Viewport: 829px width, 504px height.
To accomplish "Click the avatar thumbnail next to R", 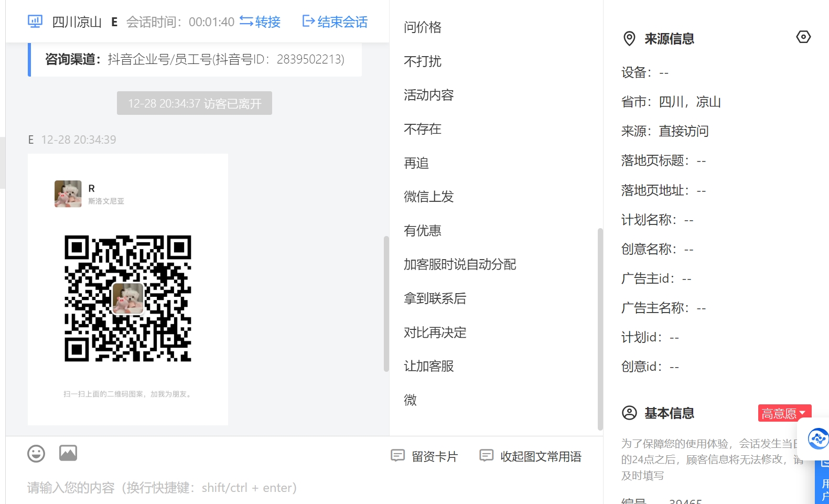I will (68, 194).
